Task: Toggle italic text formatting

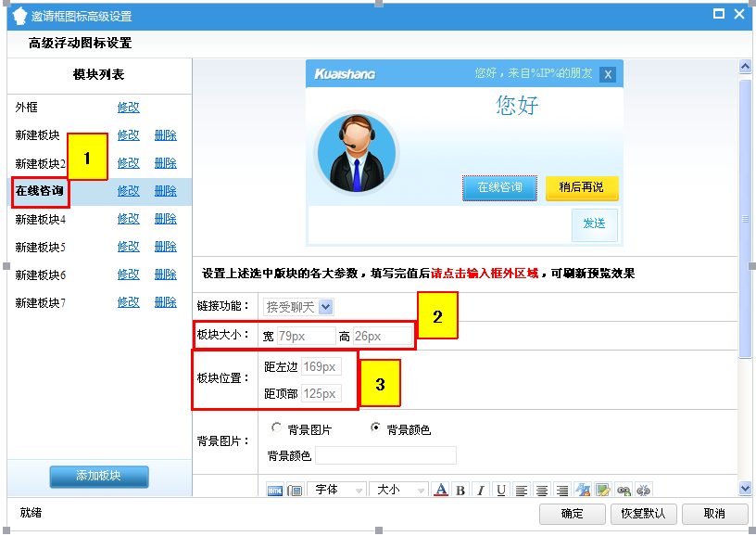Action: [481, 490]
